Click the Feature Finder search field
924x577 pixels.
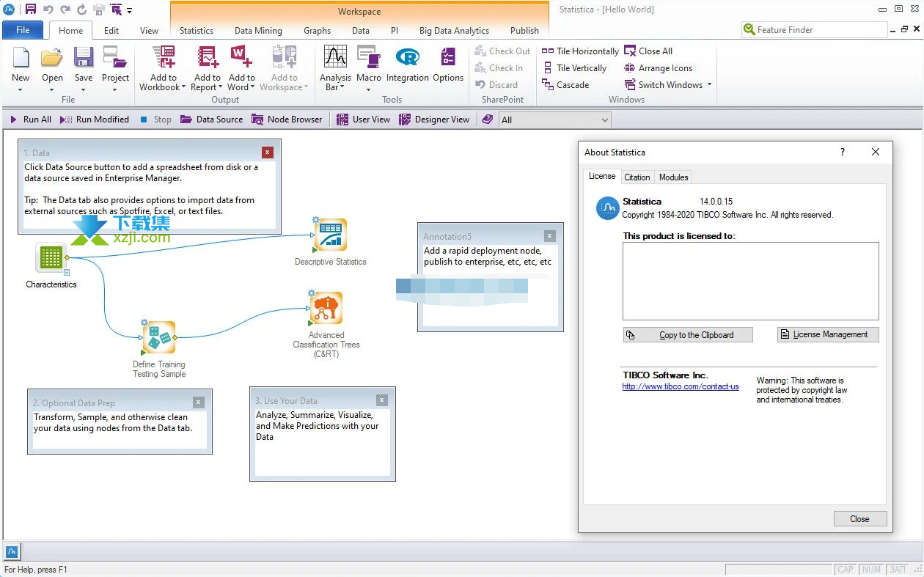point(814,30)
